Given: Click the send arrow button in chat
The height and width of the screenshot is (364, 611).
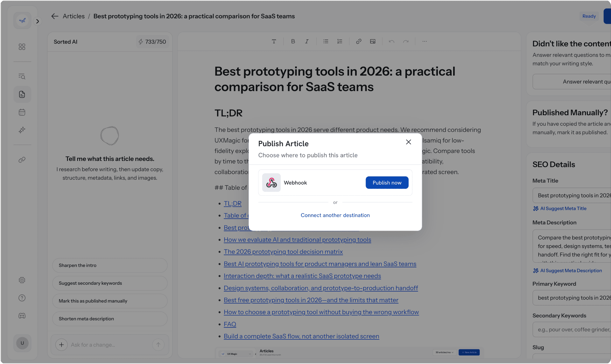Looking at the screenshot, I should tap(158, 345).
